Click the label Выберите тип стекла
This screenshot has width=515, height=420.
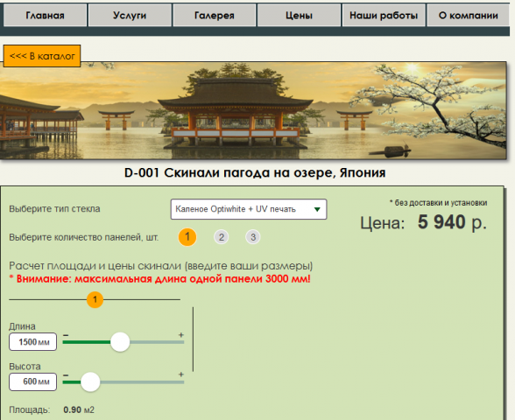(x=54, y=208)
